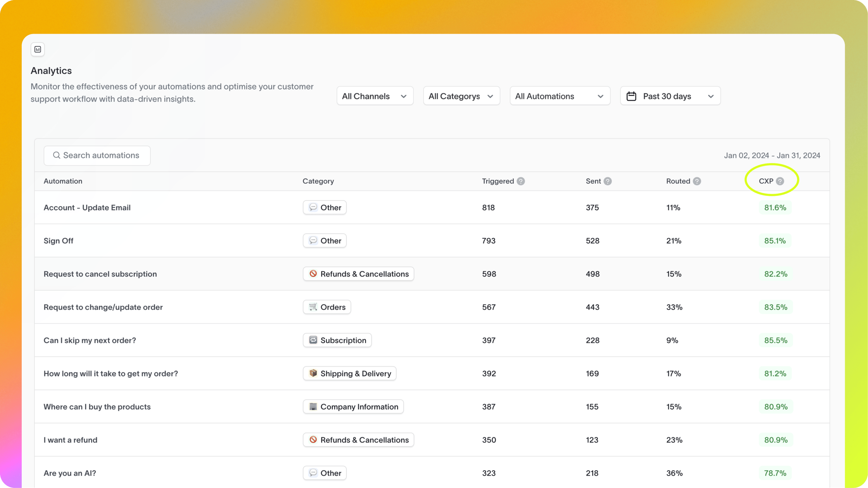Viewport: 868px width, 488px height.
Task: Click the 78.7% CXP value
Action: pyautogui.click(x=775, y=473)
